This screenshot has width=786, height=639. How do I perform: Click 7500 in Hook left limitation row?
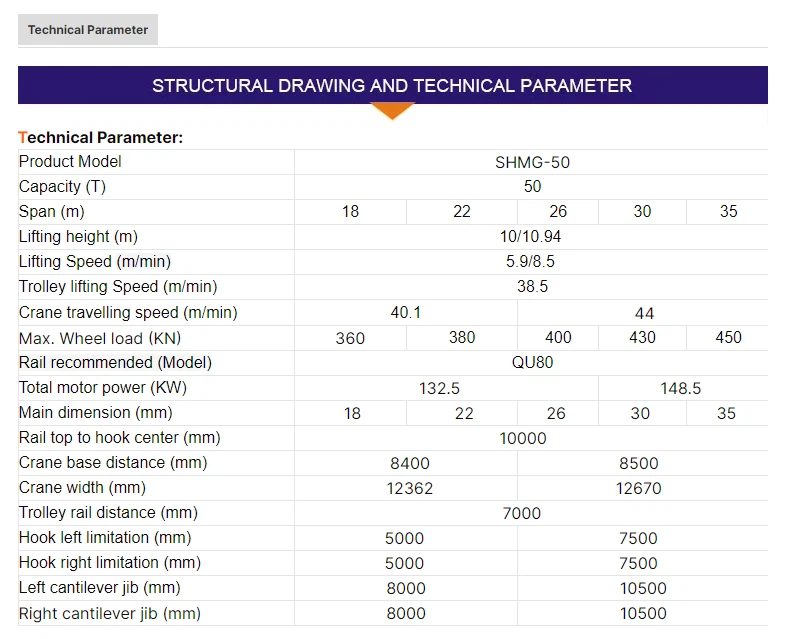[638, 539]
